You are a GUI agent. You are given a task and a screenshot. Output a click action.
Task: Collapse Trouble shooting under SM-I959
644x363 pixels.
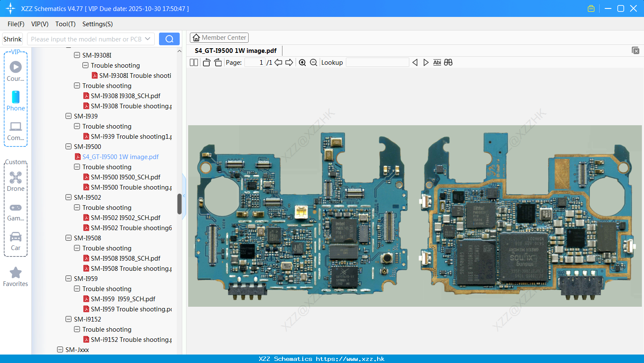point(77,289)
